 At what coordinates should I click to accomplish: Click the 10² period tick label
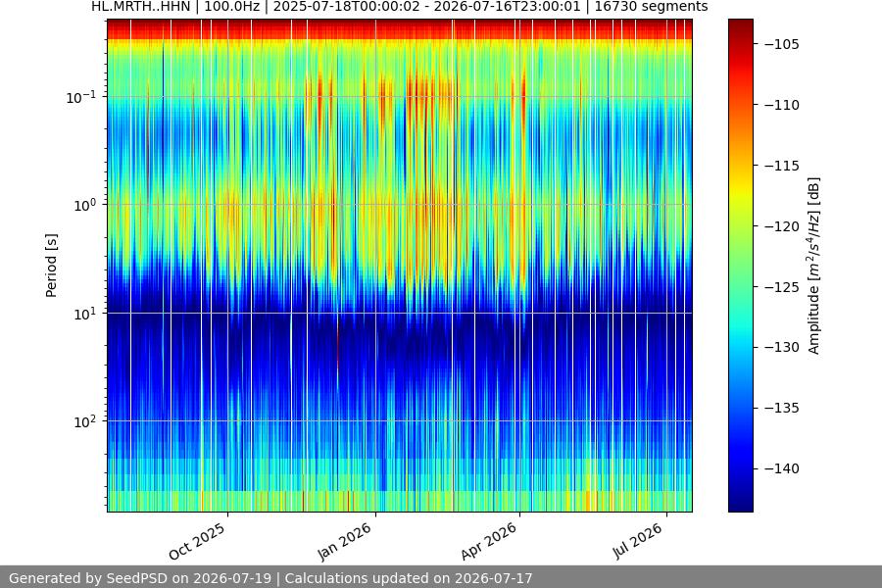coord(84,421)
